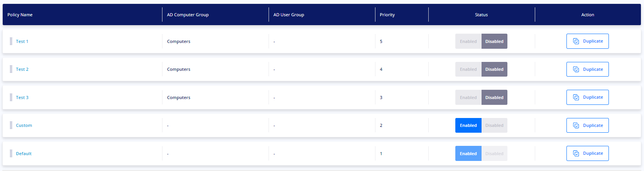This screenshot has height=171, width=644.
Task: Open the Default policy link
Action: tap(24, 154)
